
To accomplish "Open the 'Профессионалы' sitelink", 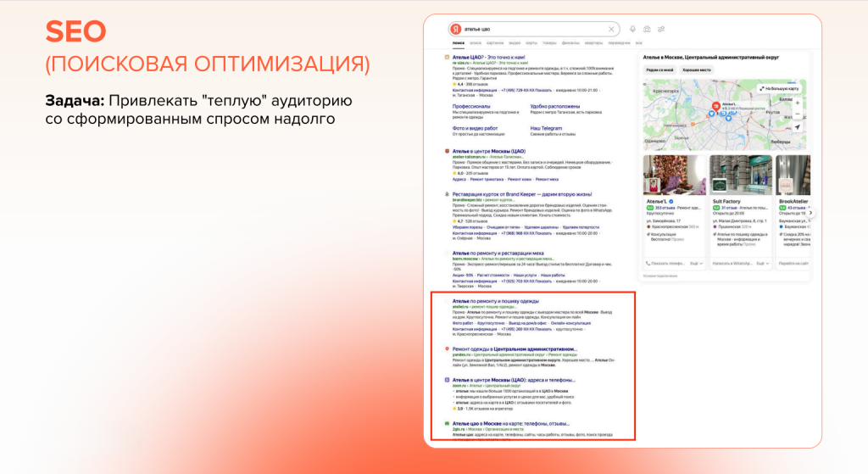I will pyautogui.click(x=471, y=106).
